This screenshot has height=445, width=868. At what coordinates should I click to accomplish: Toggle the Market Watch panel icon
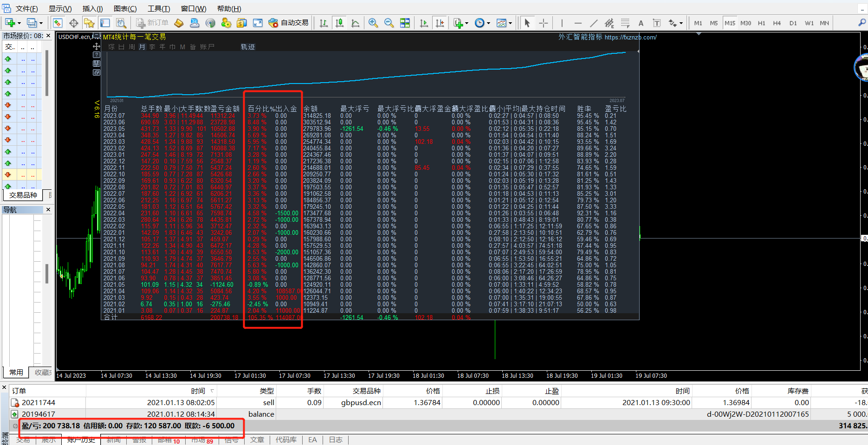click(58, 23)
